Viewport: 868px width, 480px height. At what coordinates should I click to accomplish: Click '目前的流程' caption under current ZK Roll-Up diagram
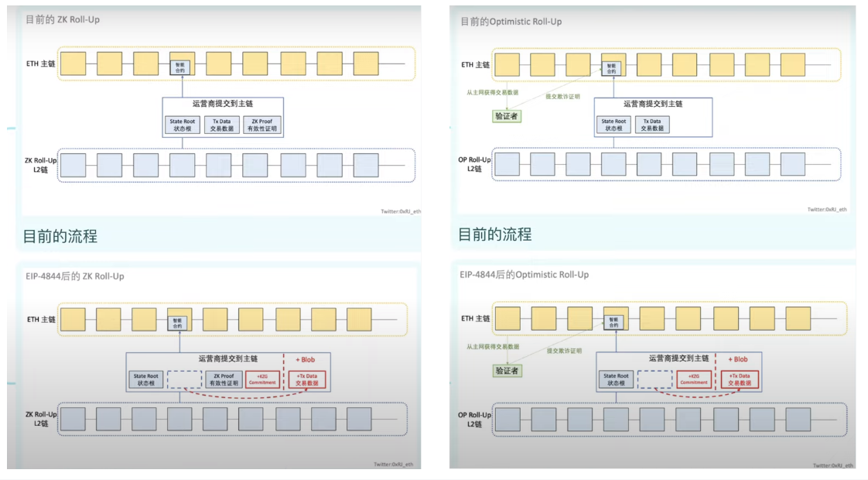coord(60,237)
